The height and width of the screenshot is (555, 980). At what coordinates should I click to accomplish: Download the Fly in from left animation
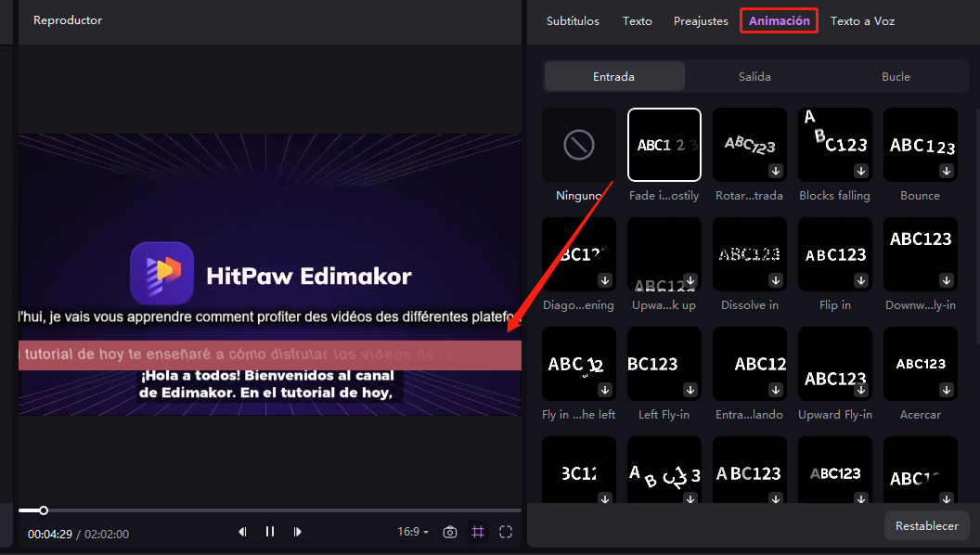pos(605,390)
